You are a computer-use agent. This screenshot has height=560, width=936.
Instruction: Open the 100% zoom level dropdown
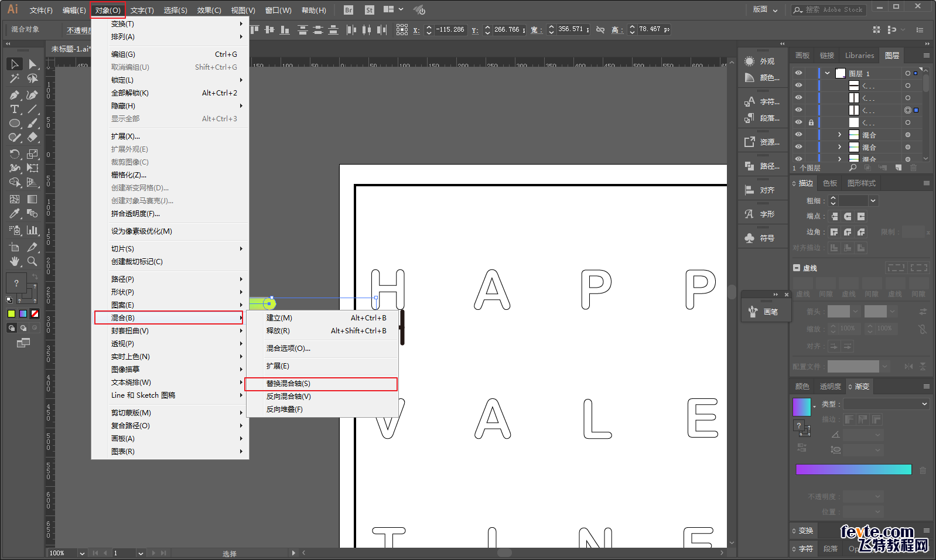coord(82,553)
